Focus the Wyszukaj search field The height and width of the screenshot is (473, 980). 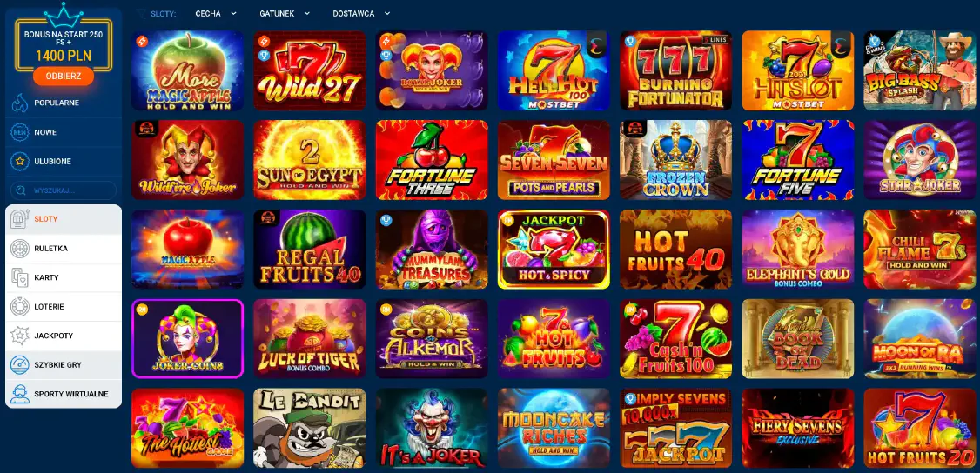click(64, 190)
